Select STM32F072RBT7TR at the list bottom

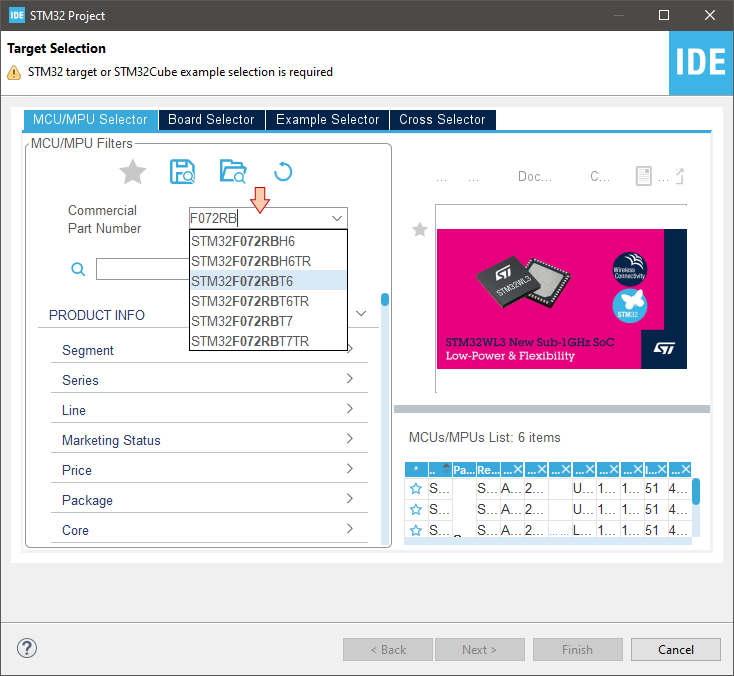268,341
